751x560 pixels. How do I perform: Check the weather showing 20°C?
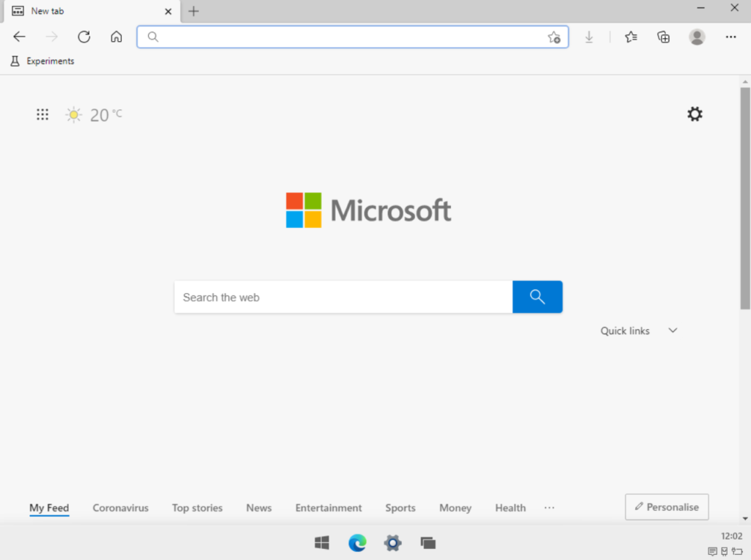coord(93,114)
